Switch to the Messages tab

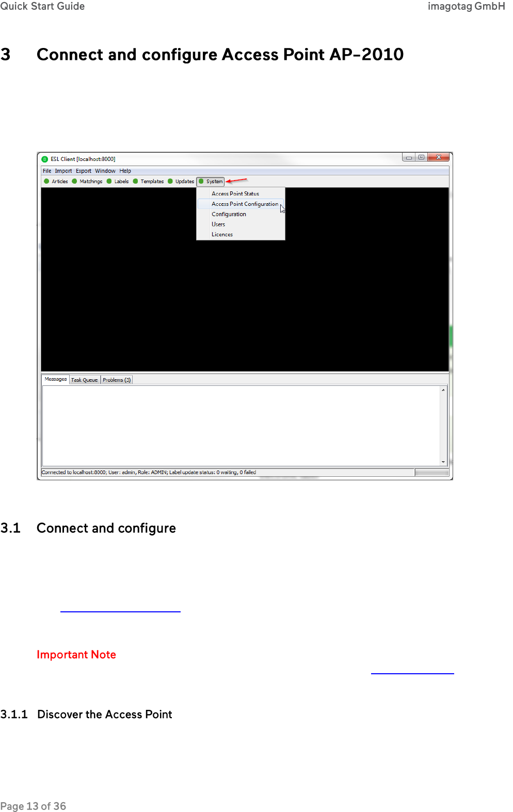coord(55,379)
